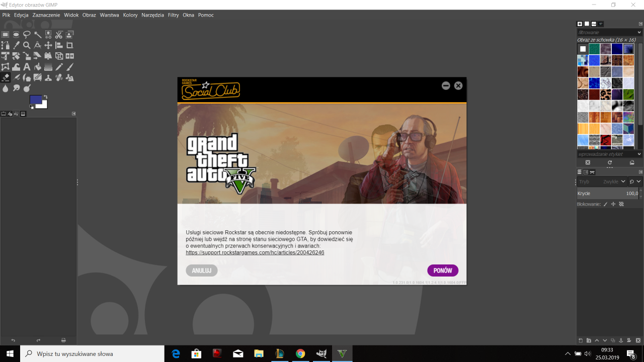This screenshot has height=362, width=644.
Task: Open Google Chrome from the taskbar
Action: [300, 353]
